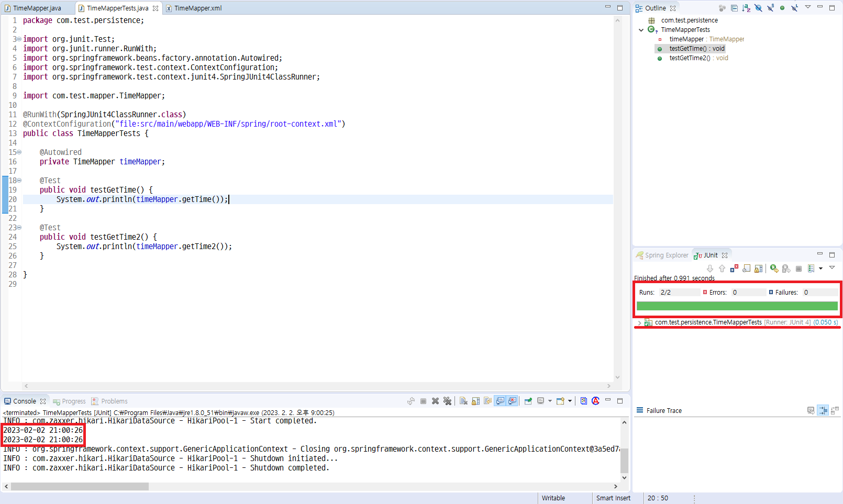The image size is (843, 504).
Task: Click Rerun Failed Tests First icon in JUnit
Action: coord(786,268)
